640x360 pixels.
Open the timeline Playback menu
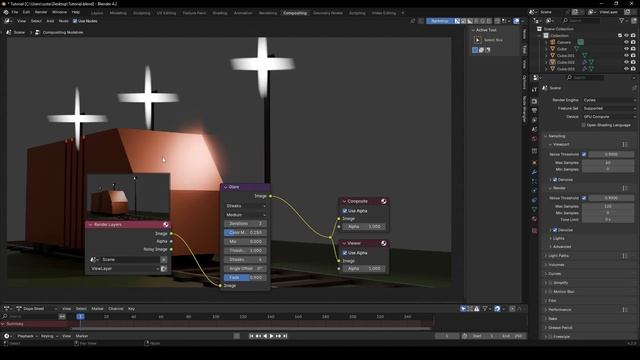point(27,336)
